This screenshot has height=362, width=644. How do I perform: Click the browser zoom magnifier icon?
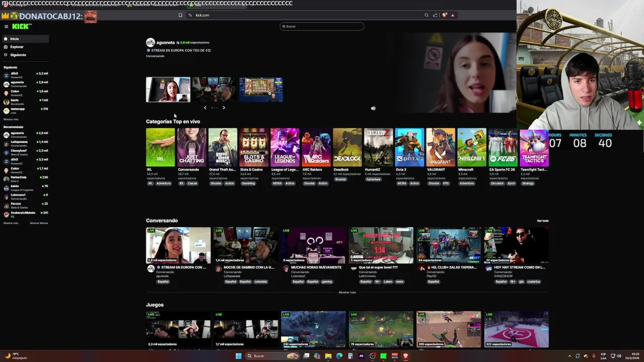427,15
